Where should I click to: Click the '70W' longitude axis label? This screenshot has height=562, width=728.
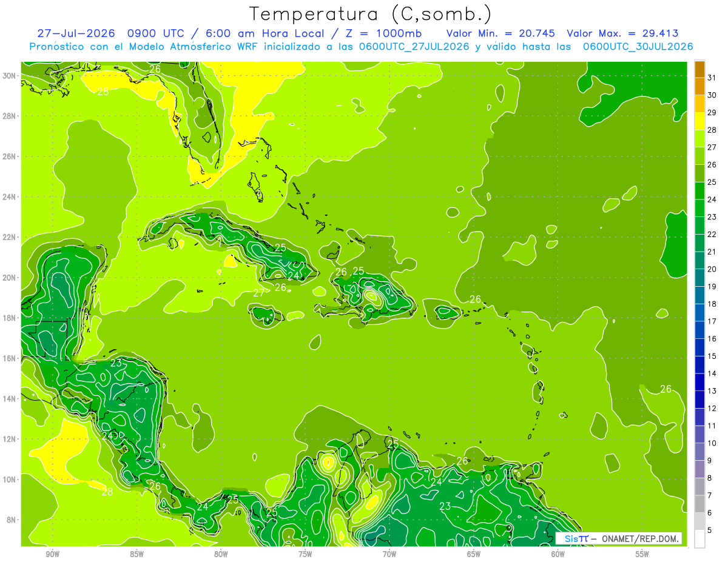[389, 554]
